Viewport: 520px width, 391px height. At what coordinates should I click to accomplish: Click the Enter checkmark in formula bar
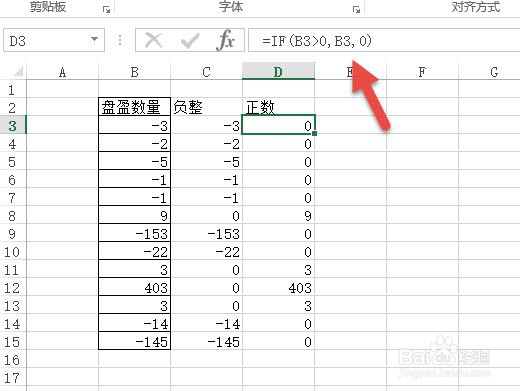(x=190, y=41)
